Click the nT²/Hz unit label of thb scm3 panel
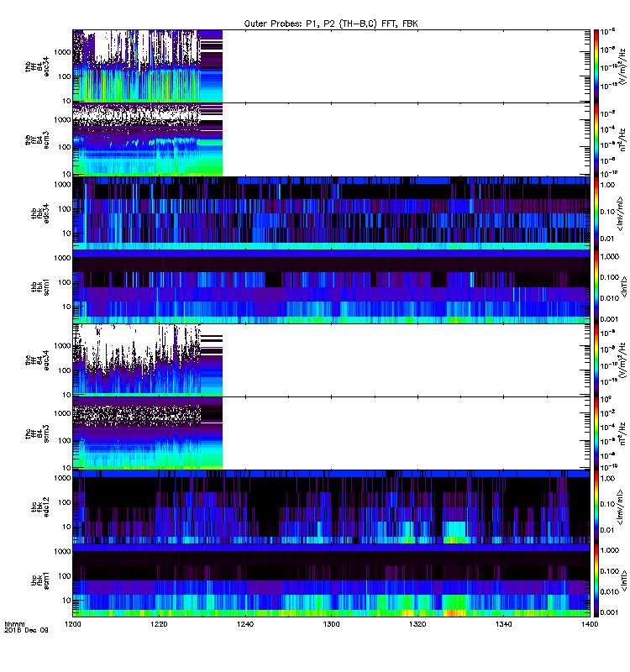630x672 pixels. click(x=622, y=140)
